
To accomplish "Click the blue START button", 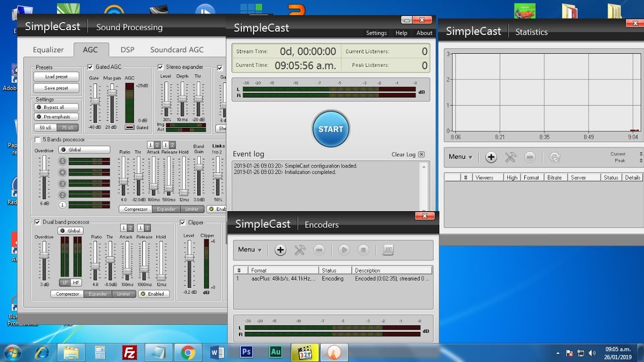I will (x=331, y=129).
